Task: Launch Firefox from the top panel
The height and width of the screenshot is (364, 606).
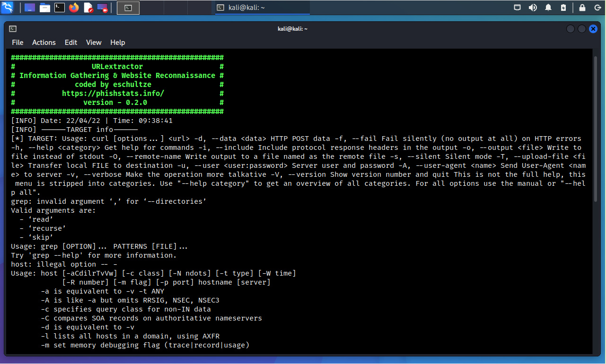Action: [73, 8]
